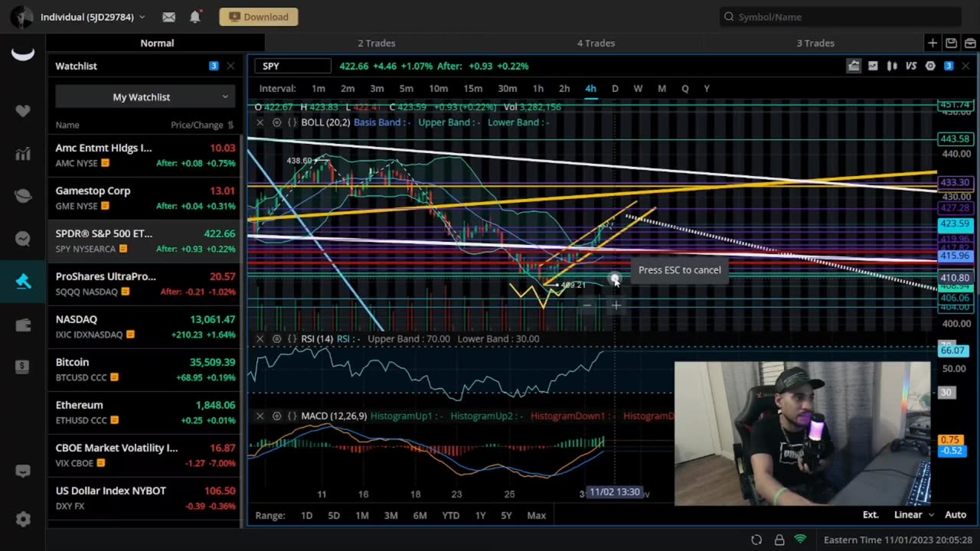Set range to 3M
The width and height of the screenshot is (980, 551).
(x=390, y=516)
